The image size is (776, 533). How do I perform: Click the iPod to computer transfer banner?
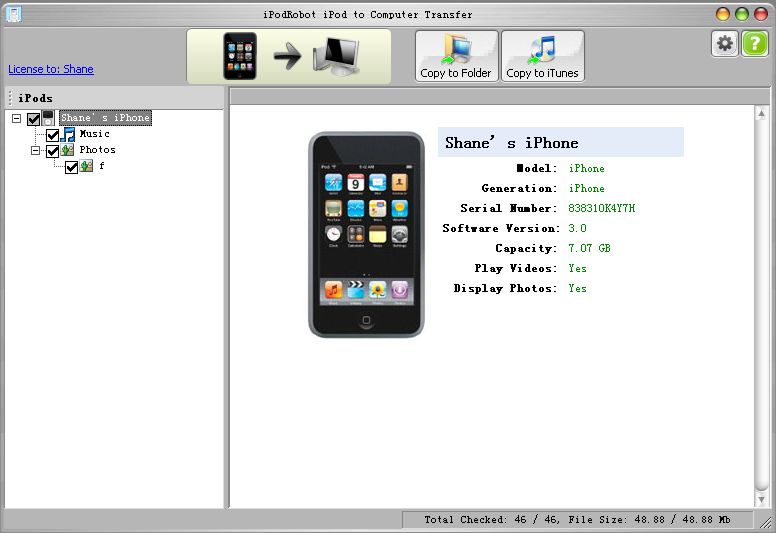[289, 56]
